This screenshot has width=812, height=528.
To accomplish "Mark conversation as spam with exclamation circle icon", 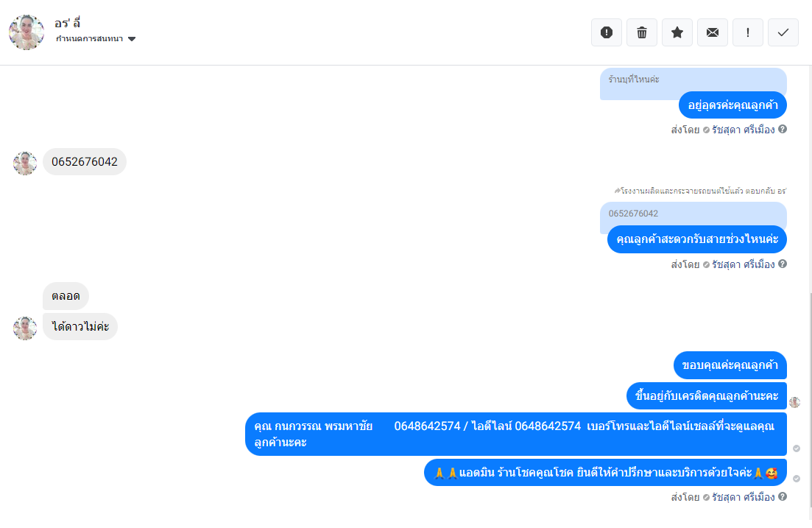I will point(607,32).
